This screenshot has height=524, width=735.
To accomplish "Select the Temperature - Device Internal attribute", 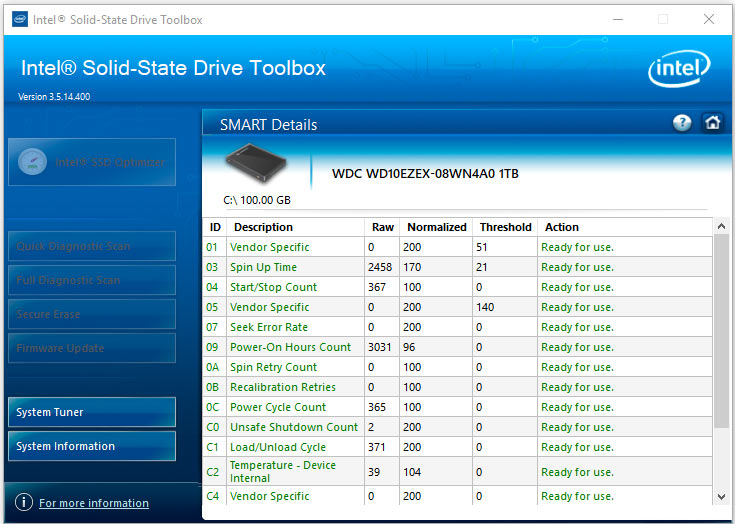I will (x=283, y=472).
